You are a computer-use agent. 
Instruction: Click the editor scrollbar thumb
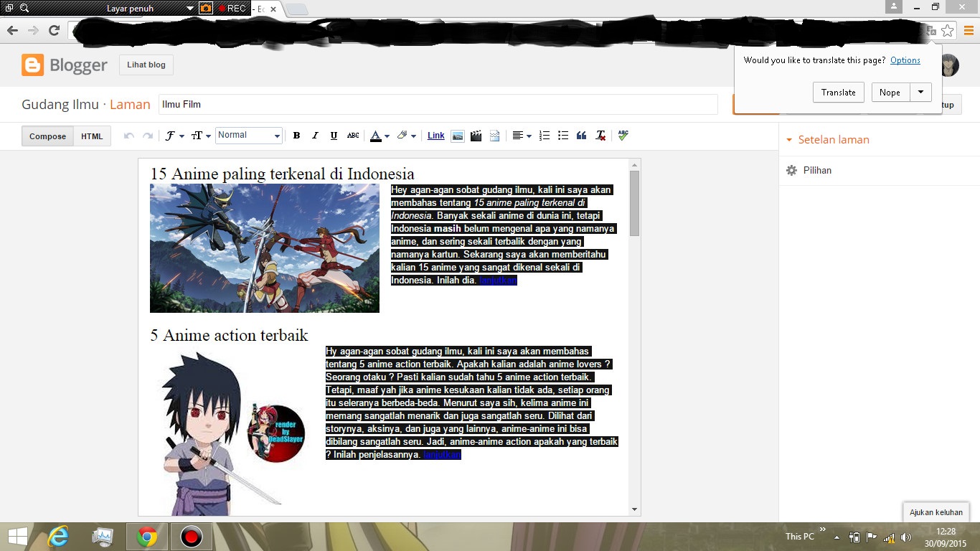(634, 204)
